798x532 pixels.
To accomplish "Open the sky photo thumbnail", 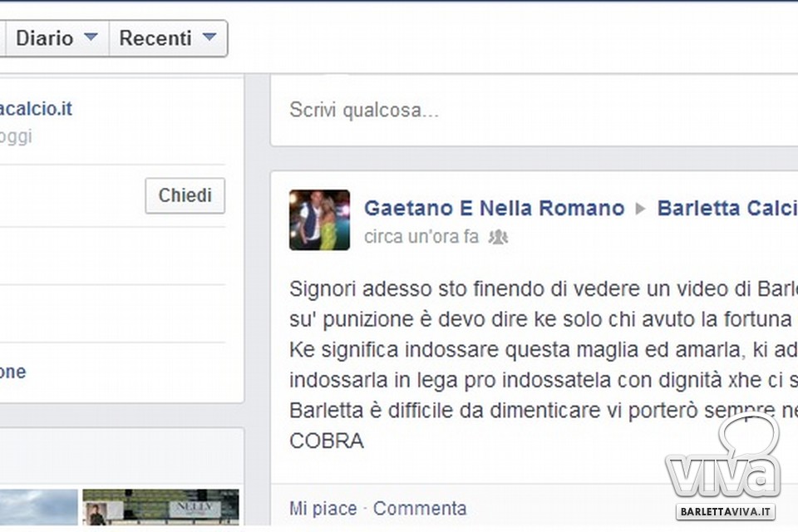I will pos(37,508).
